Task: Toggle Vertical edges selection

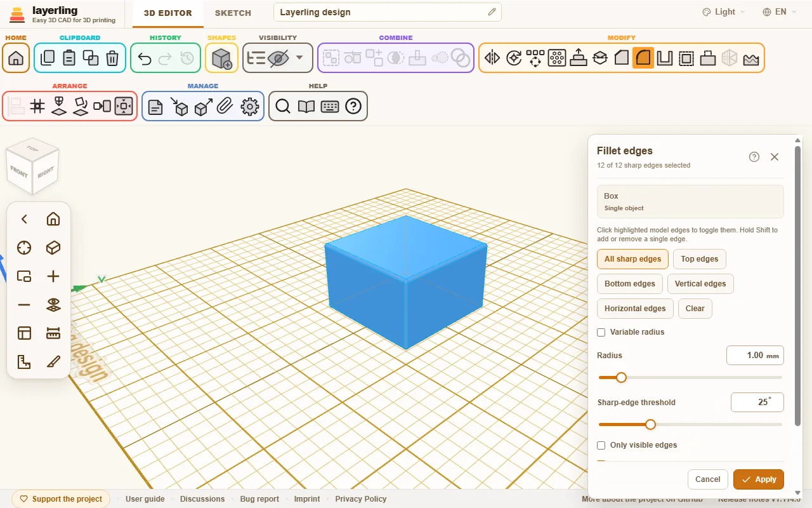Action: (700, 284)
